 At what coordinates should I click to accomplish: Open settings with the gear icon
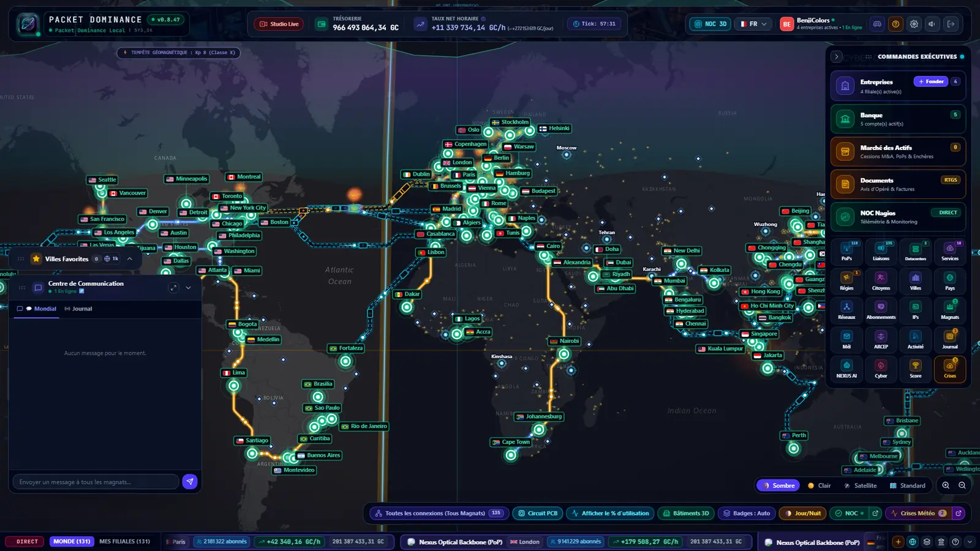coord(914,24)
